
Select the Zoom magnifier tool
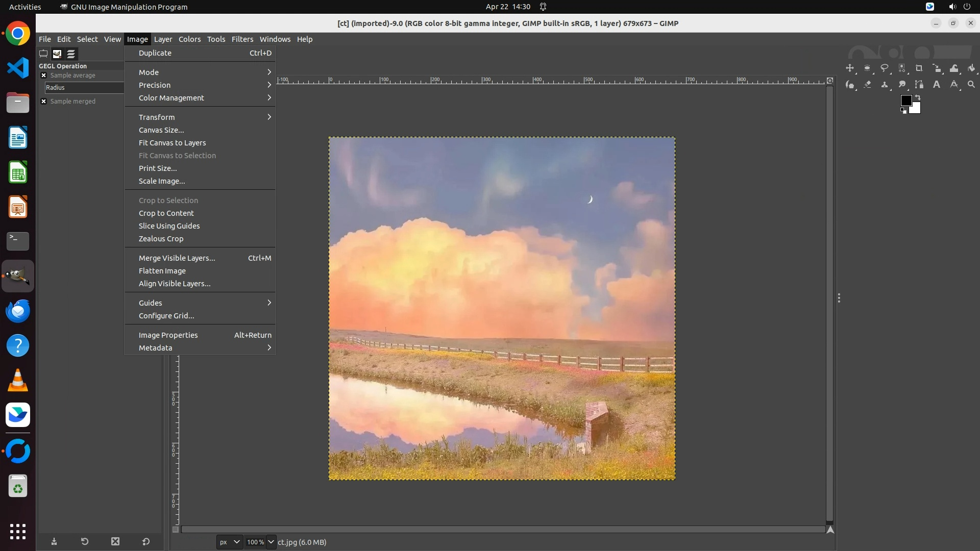971,85
